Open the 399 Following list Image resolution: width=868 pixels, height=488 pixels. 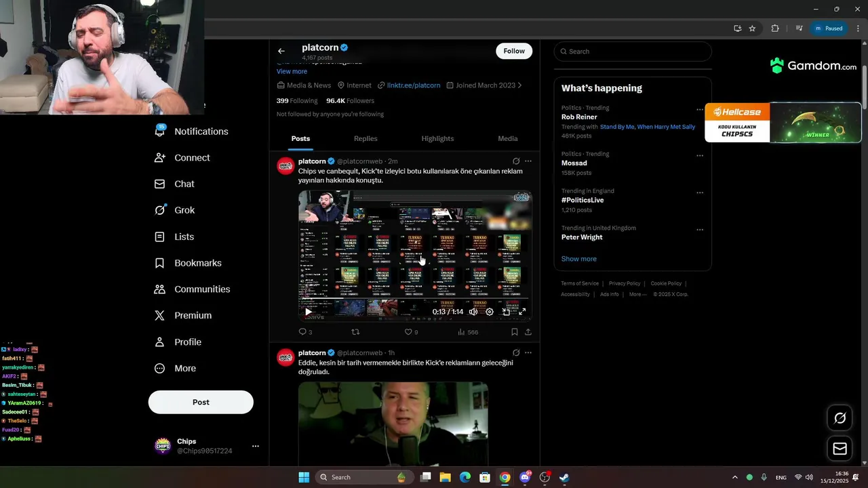click(296, 100)
